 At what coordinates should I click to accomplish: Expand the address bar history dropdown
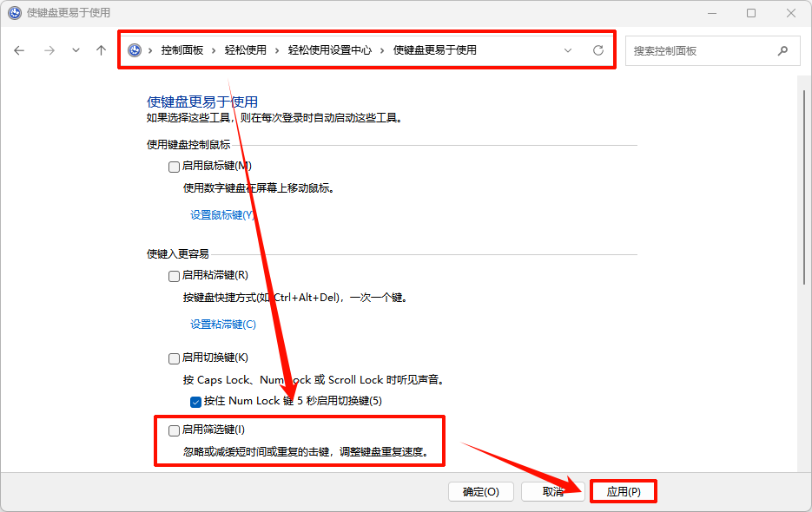click(568, 50)
